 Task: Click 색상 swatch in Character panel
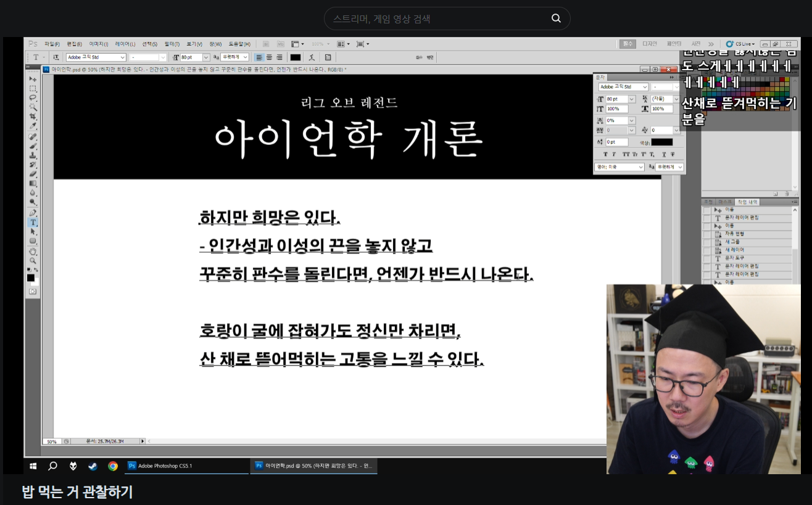point(662,142)
